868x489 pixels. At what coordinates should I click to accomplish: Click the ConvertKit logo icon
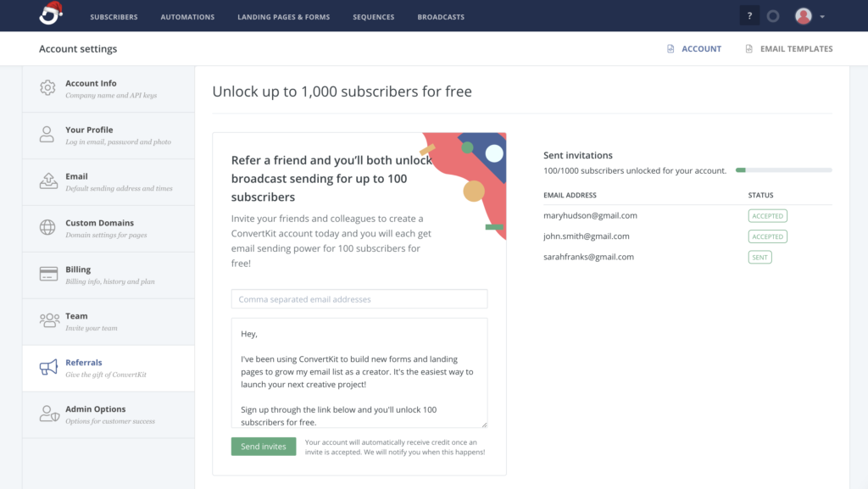pos(51,14)
